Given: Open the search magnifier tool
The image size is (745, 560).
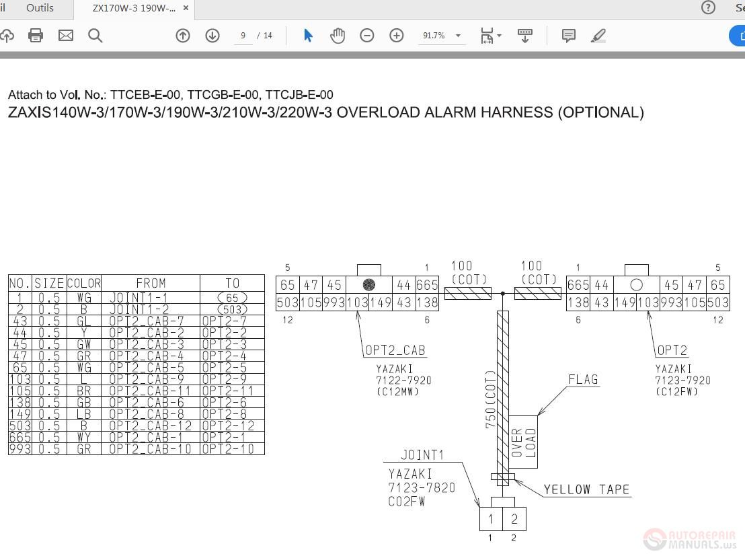Looking at the screenshot, I should (x=95, y=36).
